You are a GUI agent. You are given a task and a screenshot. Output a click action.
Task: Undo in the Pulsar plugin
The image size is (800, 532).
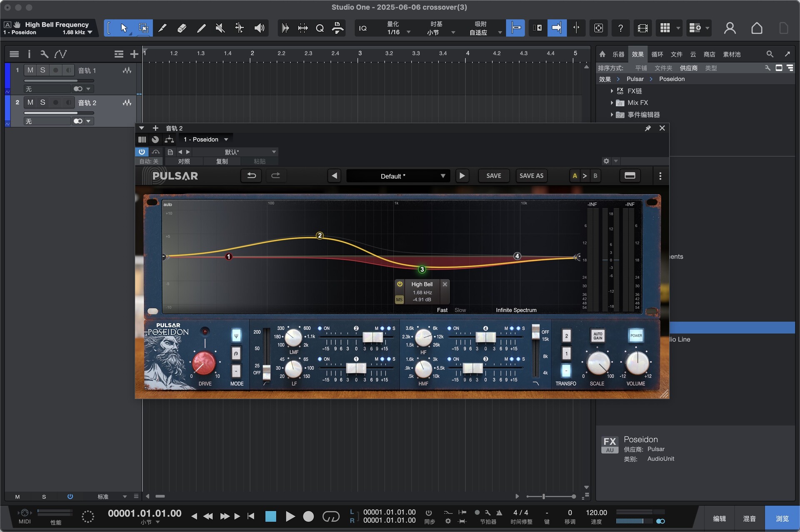pos(251,176)
